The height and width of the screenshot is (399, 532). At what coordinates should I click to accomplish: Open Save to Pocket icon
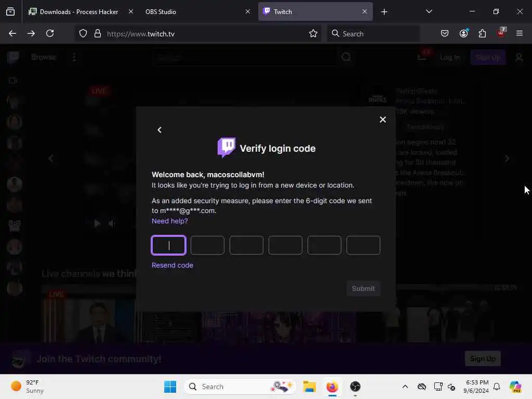[x=445, y=33]
